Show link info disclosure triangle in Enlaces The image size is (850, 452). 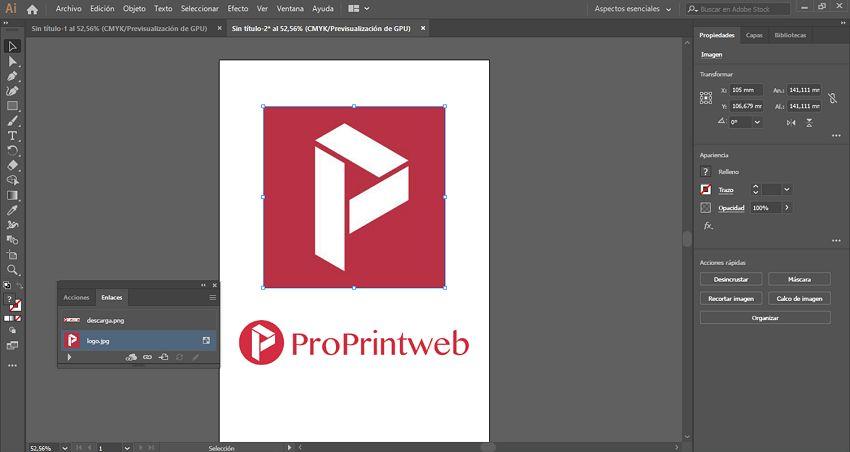[x=69, y=357]
